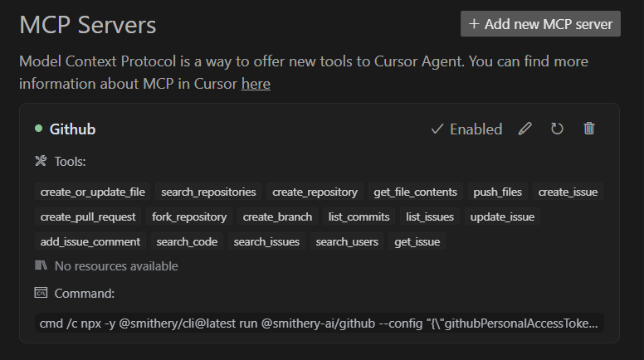Toggle the Enabled checkmark for Github
The height and width of the screenshot is (360, 644).
coord(466,129)
